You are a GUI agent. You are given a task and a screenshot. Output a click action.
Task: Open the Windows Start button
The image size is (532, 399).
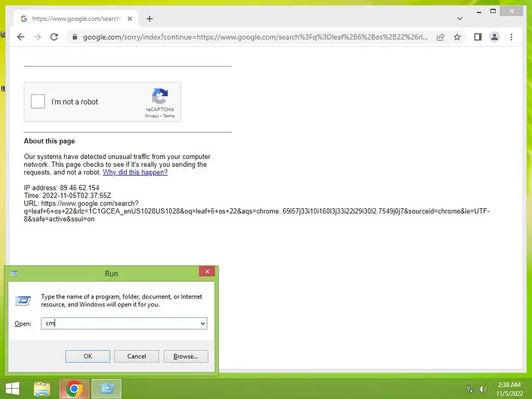(x=12, y=389)
